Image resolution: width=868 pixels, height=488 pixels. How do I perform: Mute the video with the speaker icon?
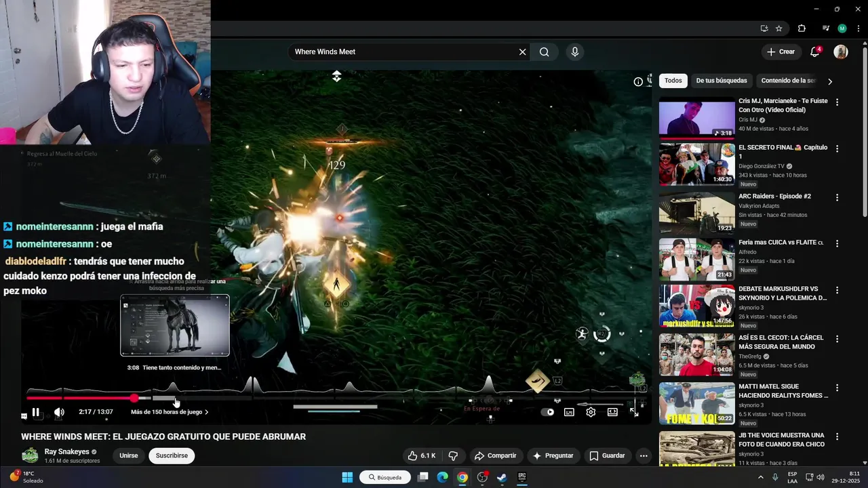59,412
